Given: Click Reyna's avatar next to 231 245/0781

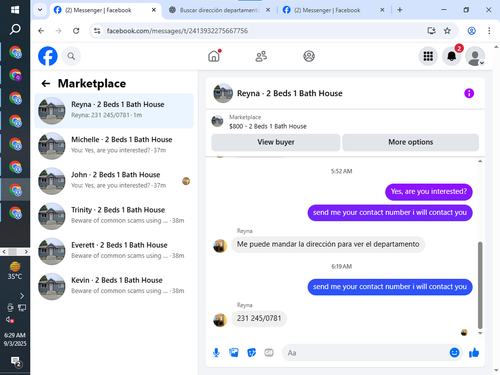Looking at the screenshot, I should coord(220,320).
